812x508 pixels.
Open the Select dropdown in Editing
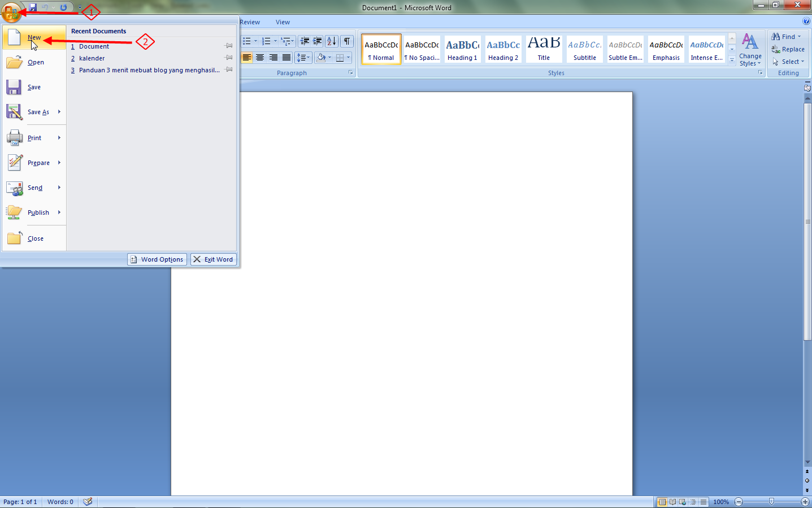pyautogui.click(x=788, y=62)
